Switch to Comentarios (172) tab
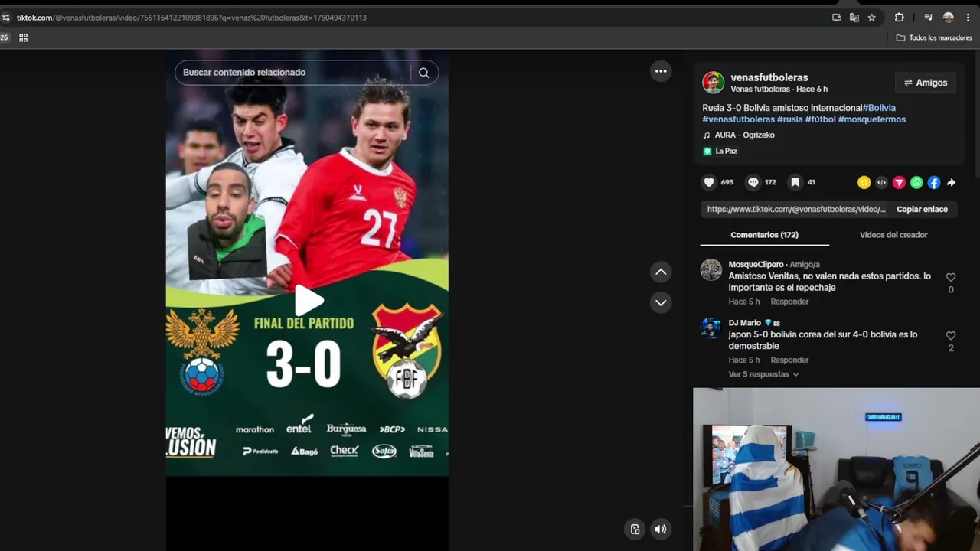 (764, 235)
